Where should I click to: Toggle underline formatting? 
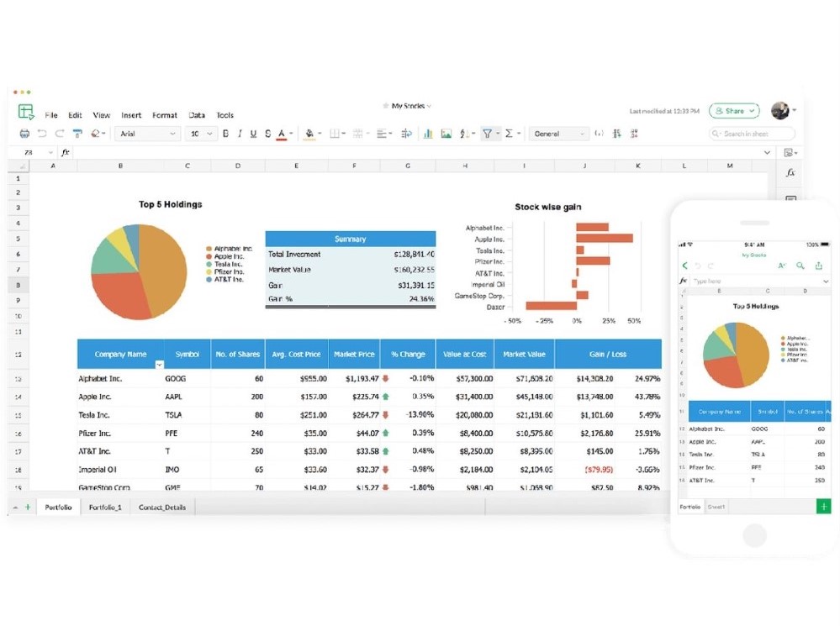click(253, 134)
